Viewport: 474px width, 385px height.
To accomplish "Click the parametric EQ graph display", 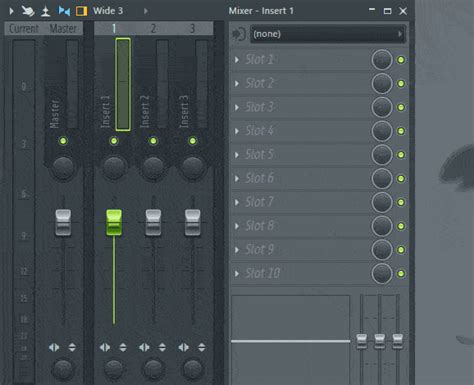I will click(291, 340).
